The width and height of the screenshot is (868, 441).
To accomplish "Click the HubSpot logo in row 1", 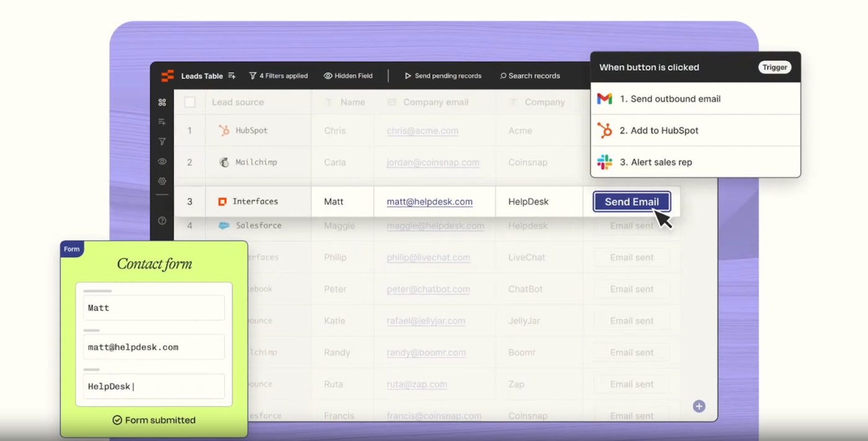I will coord(224,130).
